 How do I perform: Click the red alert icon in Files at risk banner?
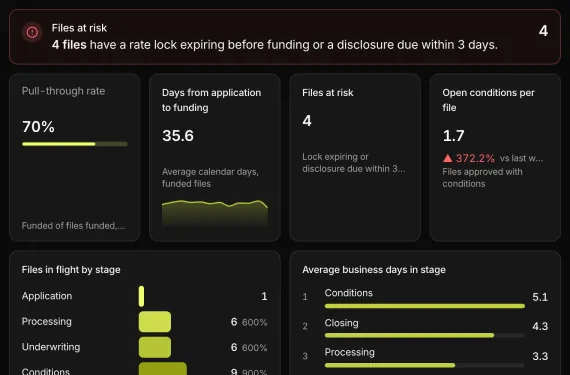[x=32, y=33]
